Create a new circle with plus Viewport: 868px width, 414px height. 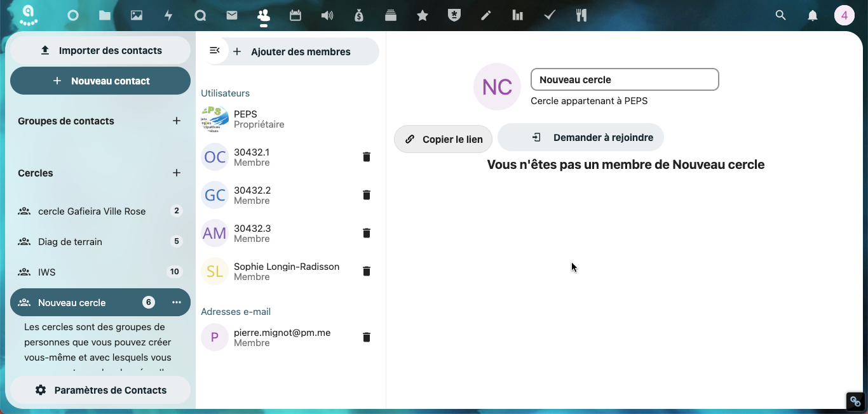(177, 173)
